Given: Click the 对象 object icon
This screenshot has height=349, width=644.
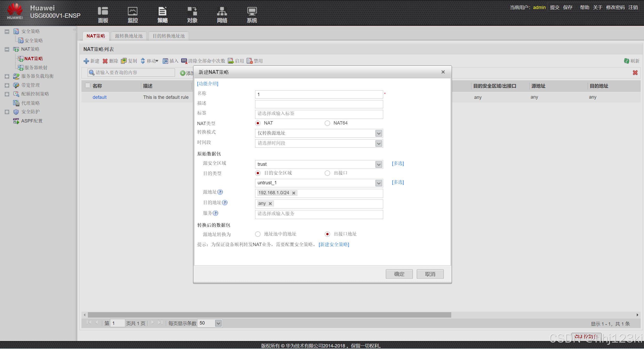Looking at the screenshot, I should pyautogui.click(x=192, y=12).
